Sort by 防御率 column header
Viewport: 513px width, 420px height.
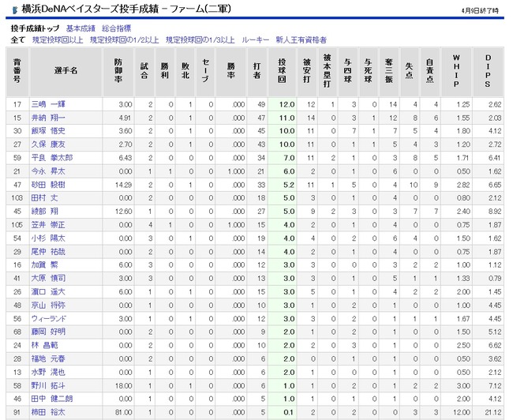[118, 71]
